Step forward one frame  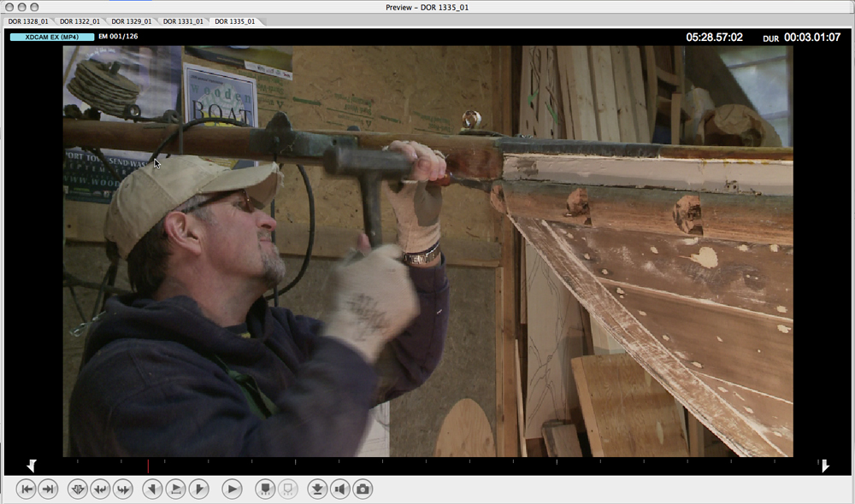(198, 489)
